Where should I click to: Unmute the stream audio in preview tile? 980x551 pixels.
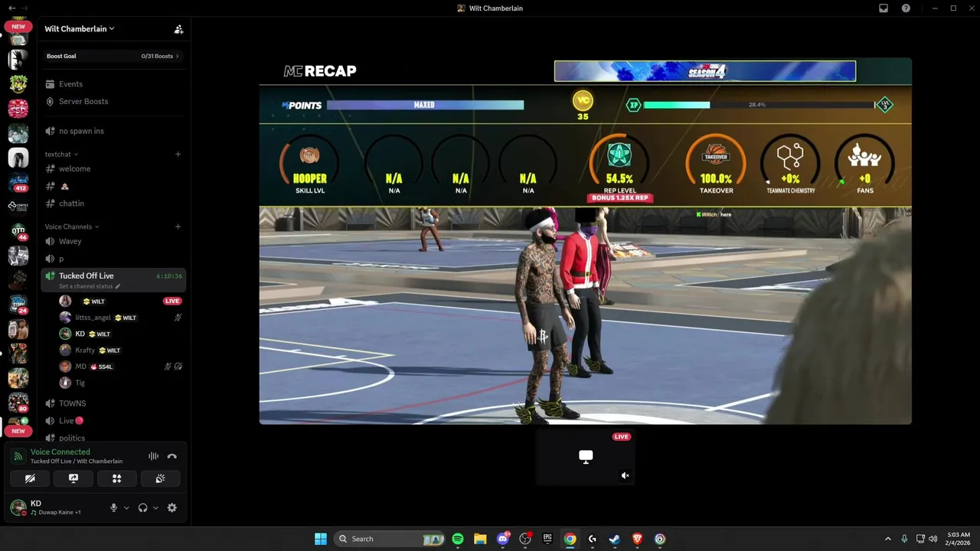(x=626, y=476)
